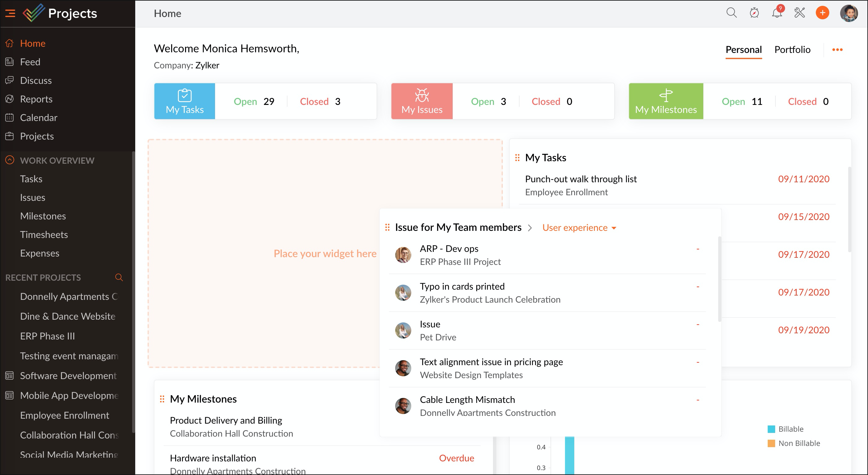This screenshot has height=475, width=868.
Task: Open the Timesheets work overview link
Action: pos(44,235)
